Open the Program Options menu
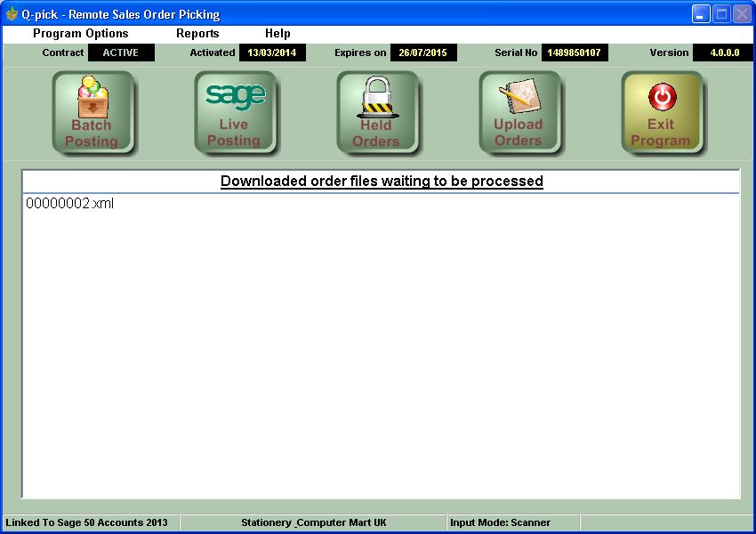This screenshot has width=756, height=534. tap(81, 33)
